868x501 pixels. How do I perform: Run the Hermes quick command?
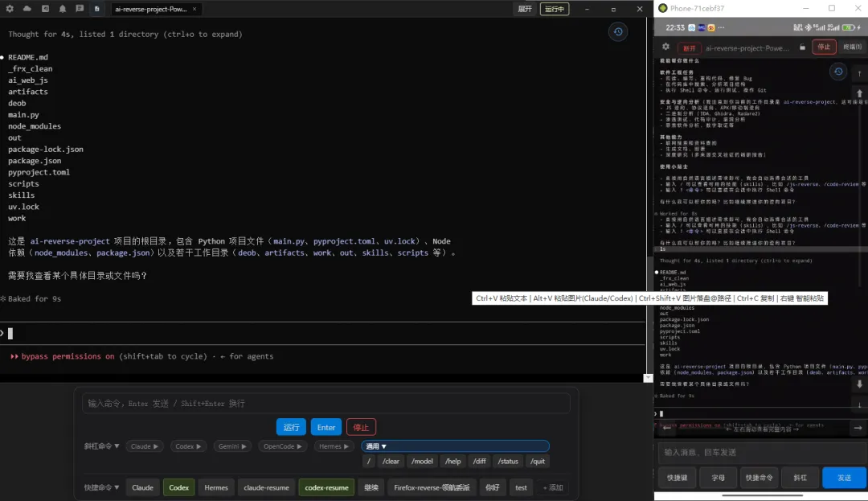216,487
